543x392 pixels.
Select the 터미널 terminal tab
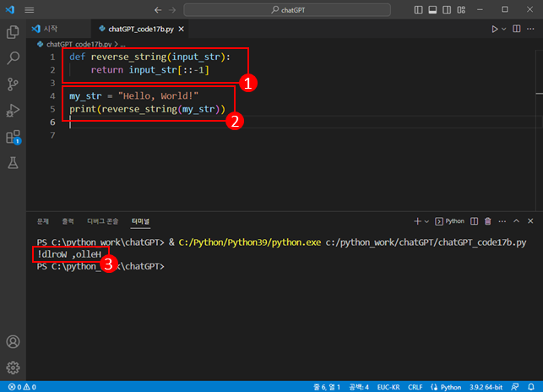click(x=140, y=221)
